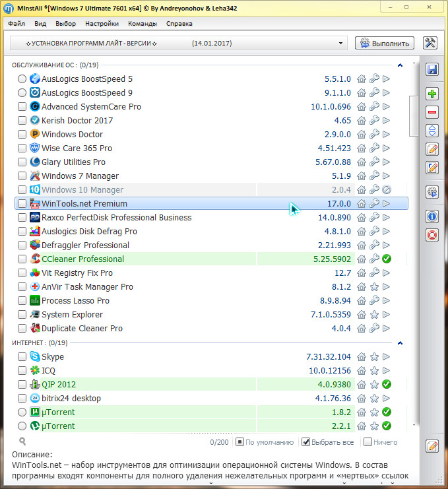Toggle the Ничего checkbox

click(368, 442)
